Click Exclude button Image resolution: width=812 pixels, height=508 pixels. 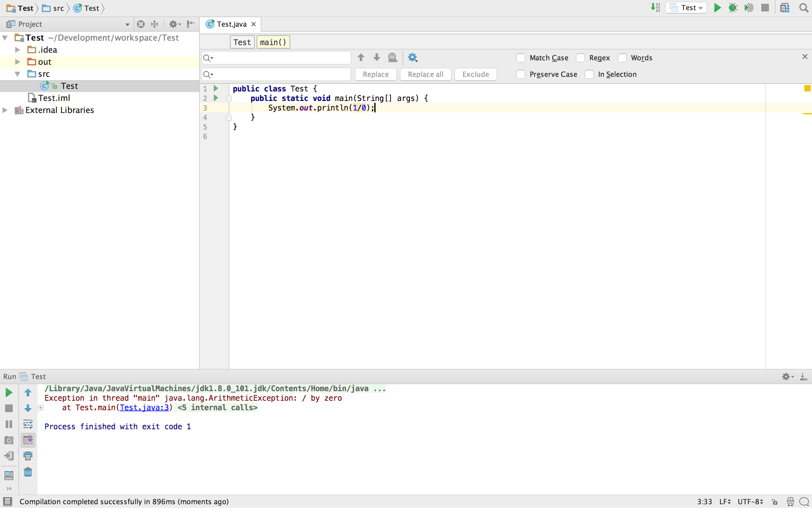pyautogui.click(x=475, y=74)
